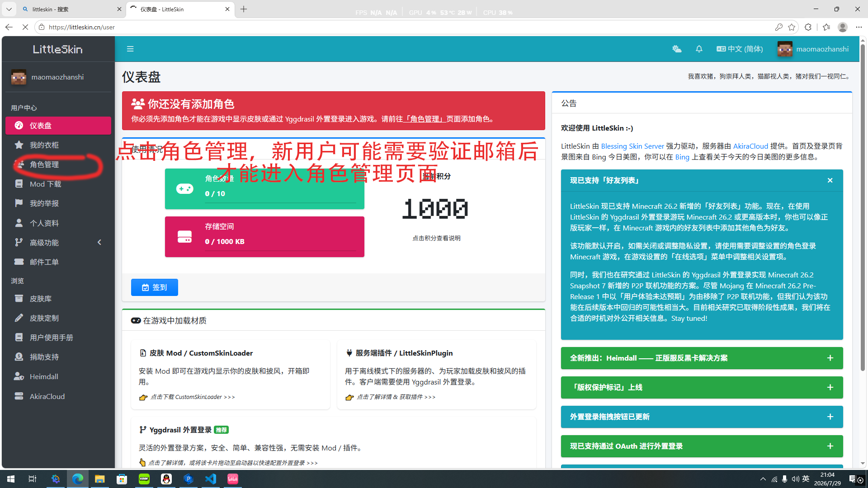Expand the 「版权保护标记」上线 announcement

830,387
